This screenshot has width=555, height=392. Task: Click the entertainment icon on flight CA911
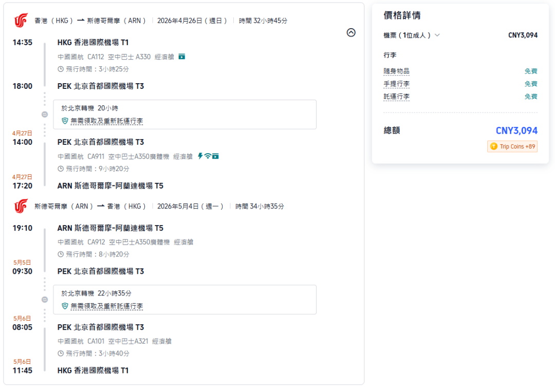215,156
